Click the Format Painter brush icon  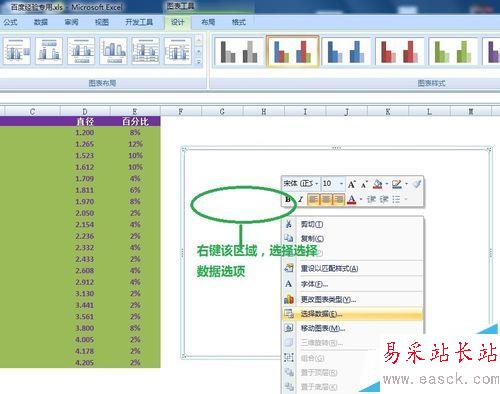417,184
